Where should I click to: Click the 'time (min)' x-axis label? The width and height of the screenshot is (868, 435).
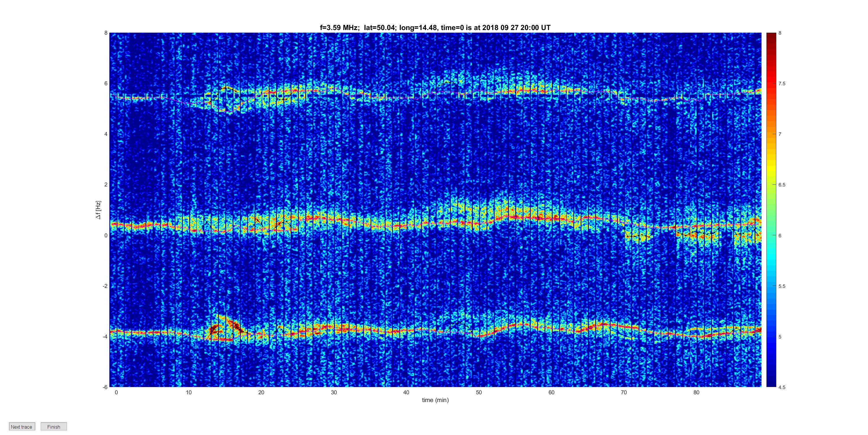(x=435, y=400)
